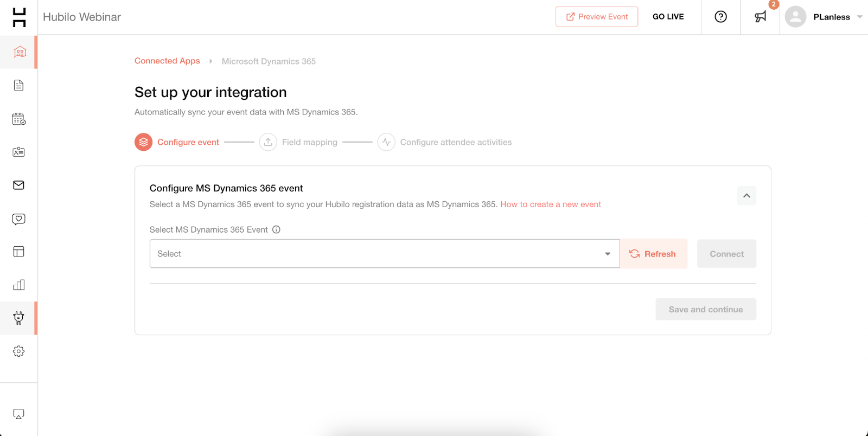Click the Configure attendee activities step icon

tap(386, 142)
